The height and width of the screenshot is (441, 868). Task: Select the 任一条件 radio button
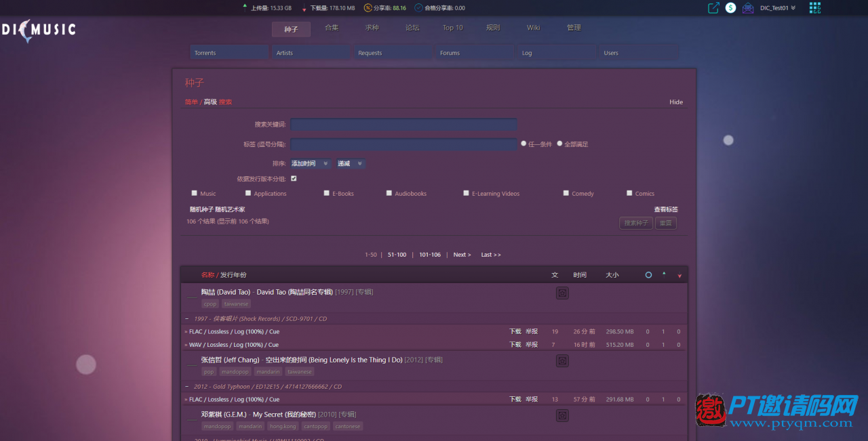(x=524, y=144)
